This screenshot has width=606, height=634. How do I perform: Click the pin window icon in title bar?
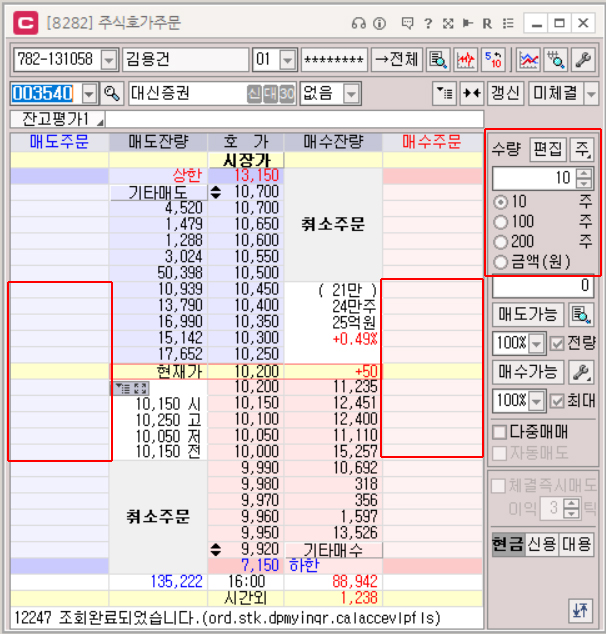[468, 23]
